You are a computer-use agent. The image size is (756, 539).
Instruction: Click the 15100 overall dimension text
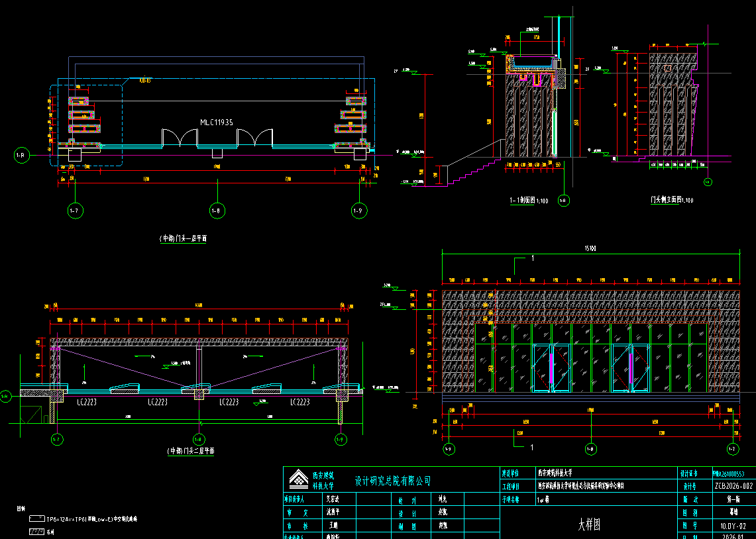(588, 249)
